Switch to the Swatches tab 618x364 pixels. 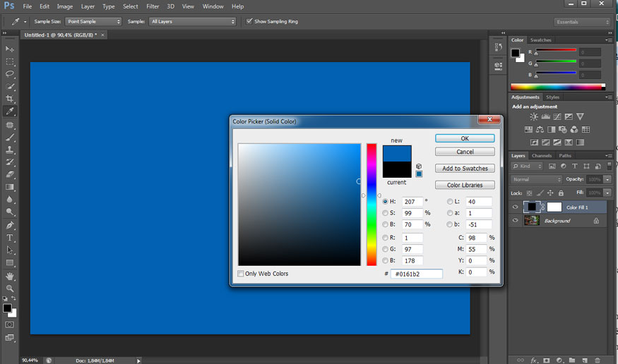point(541,40)
